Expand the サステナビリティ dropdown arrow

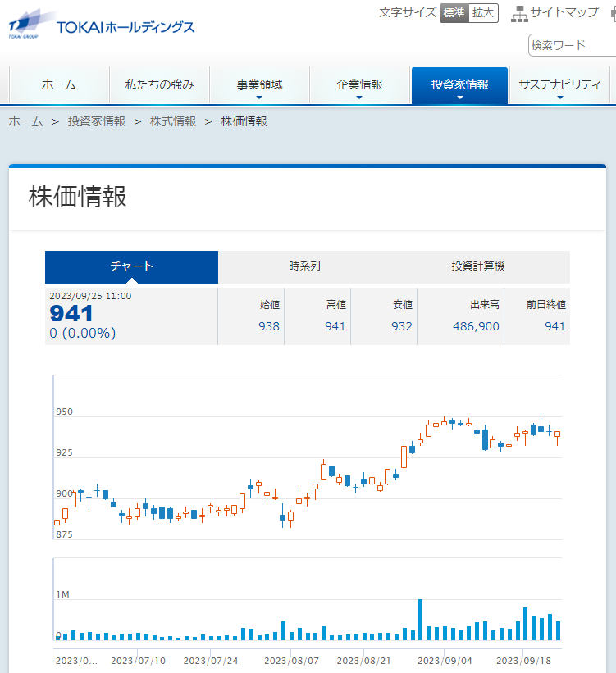(x=559, y=98)
